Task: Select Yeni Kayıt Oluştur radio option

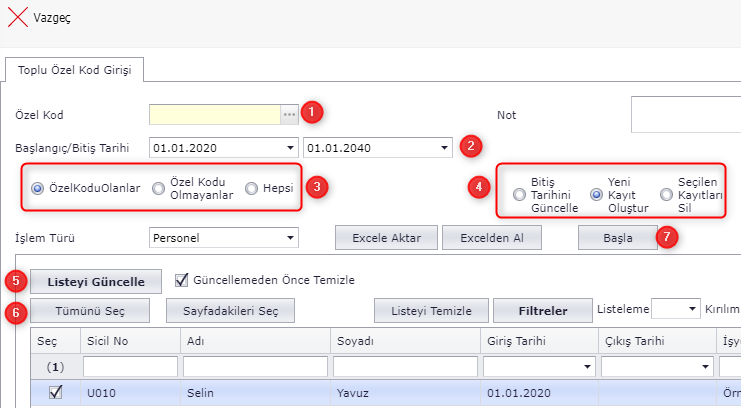Action: (597, 194)
